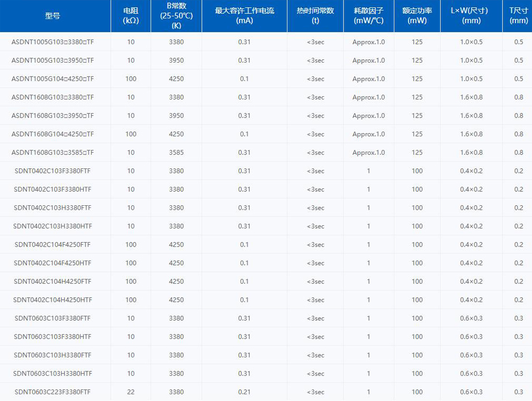532x401 pixels.
Task: Open model SDNT0402C103F3380FTF
Action: 53,171
